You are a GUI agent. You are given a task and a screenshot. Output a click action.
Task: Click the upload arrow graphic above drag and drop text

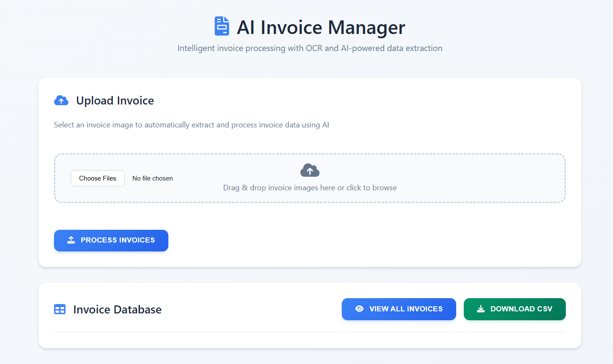pos(310,170)
